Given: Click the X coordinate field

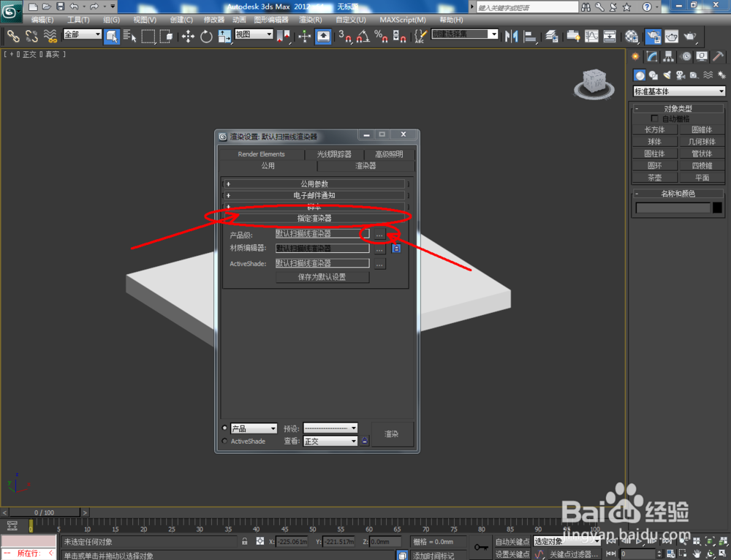Looking at the screenshot, I should tap(292, 541).
